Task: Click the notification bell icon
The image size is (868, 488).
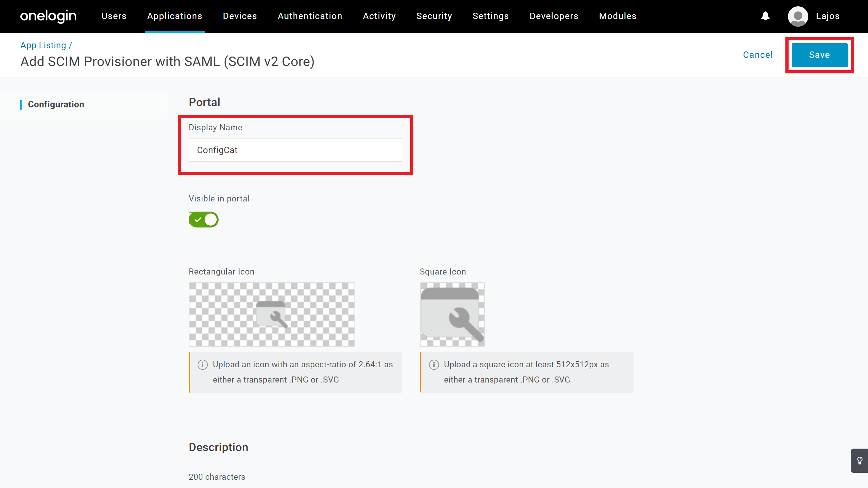Action: [x=765, y=16]
